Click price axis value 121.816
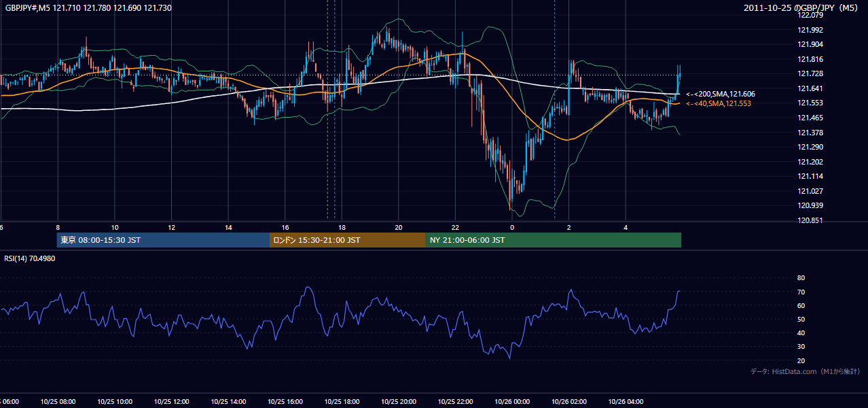Screen dimensions: 868x408 (811, 59)
